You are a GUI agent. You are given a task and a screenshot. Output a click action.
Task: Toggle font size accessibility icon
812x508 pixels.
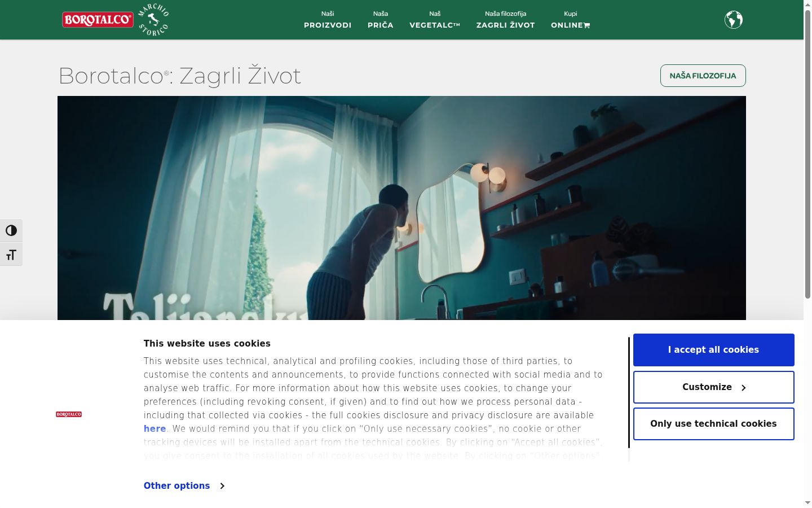(11, 255)
